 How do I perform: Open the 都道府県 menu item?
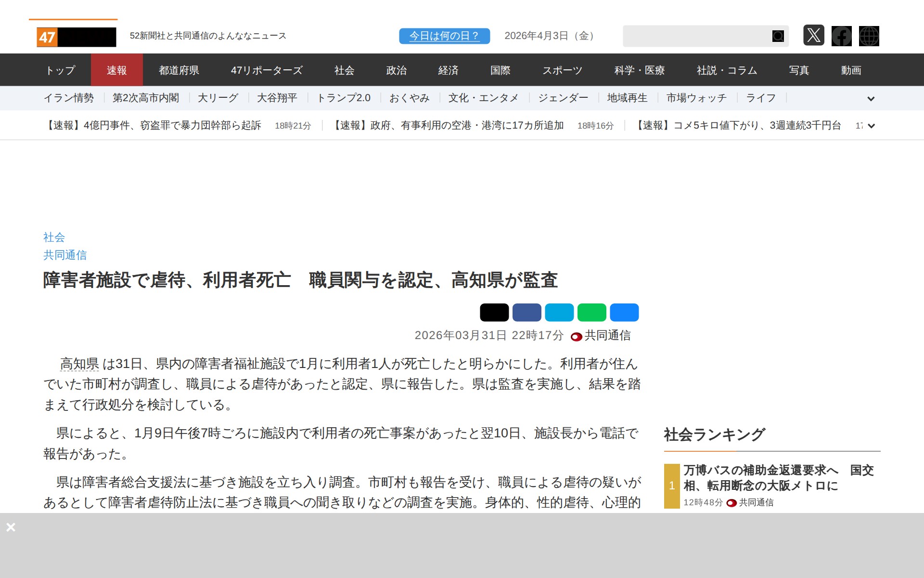click(x=179, y=70)
